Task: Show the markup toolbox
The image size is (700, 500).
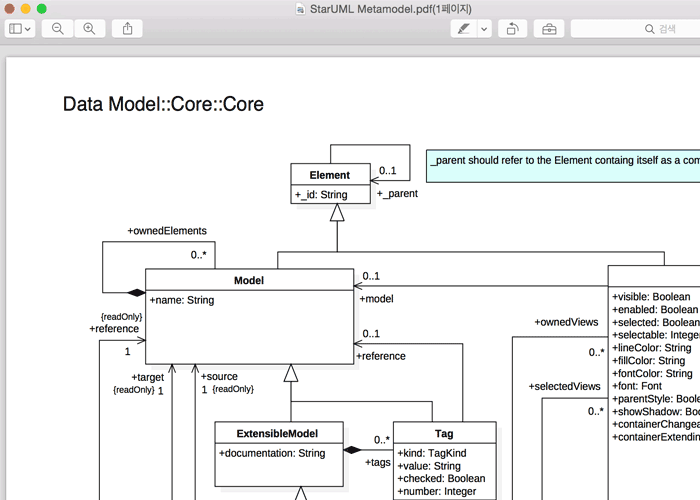Action: point(549,29)
